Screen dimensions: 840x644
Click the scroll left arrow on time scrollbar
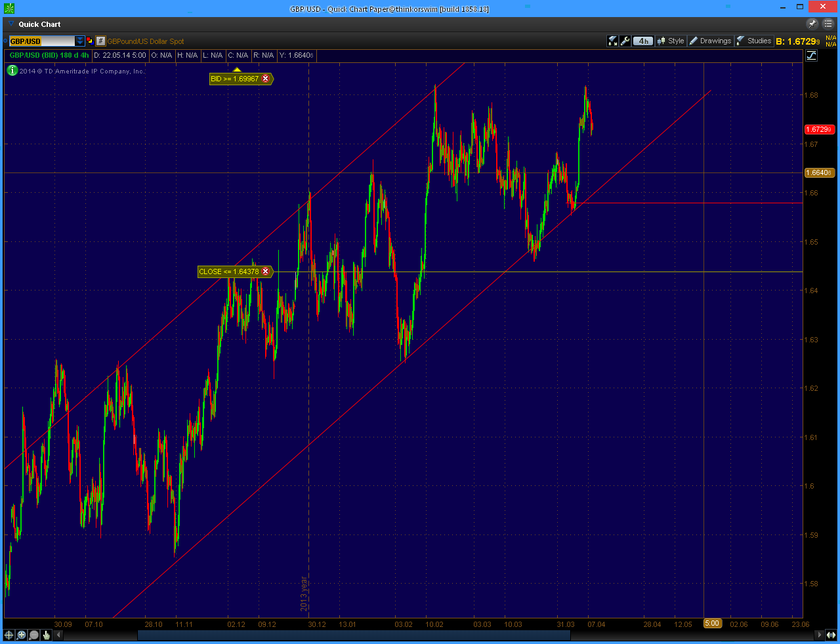58,635
